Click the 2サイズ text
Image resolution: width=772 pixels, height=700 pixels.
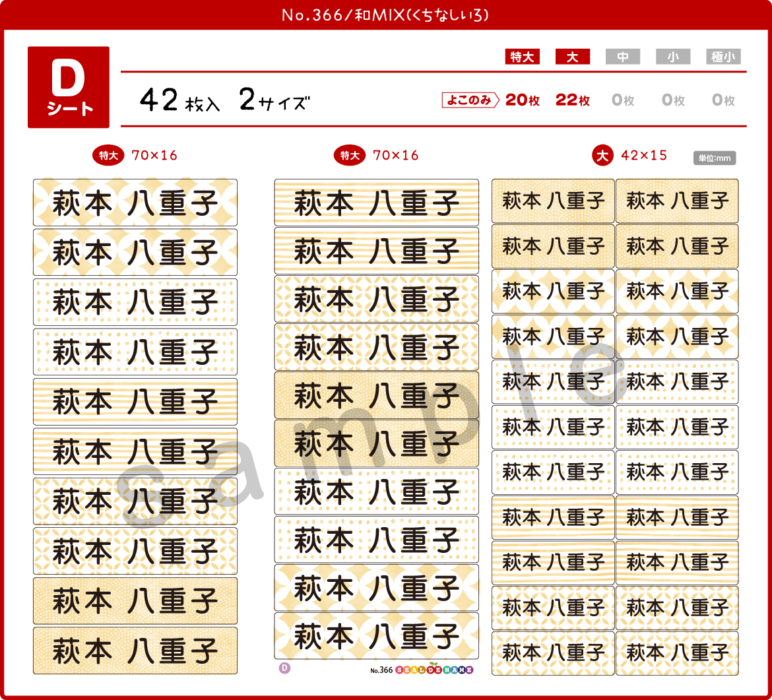pyautogui.click(x=274, y=100)
